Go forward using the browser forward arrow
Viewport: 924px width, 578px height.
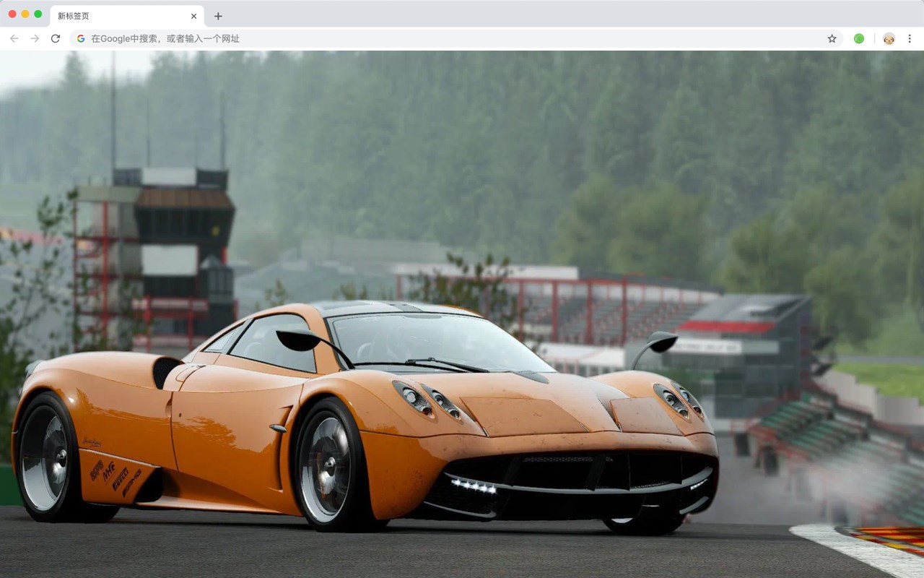[x=35, y=38]
